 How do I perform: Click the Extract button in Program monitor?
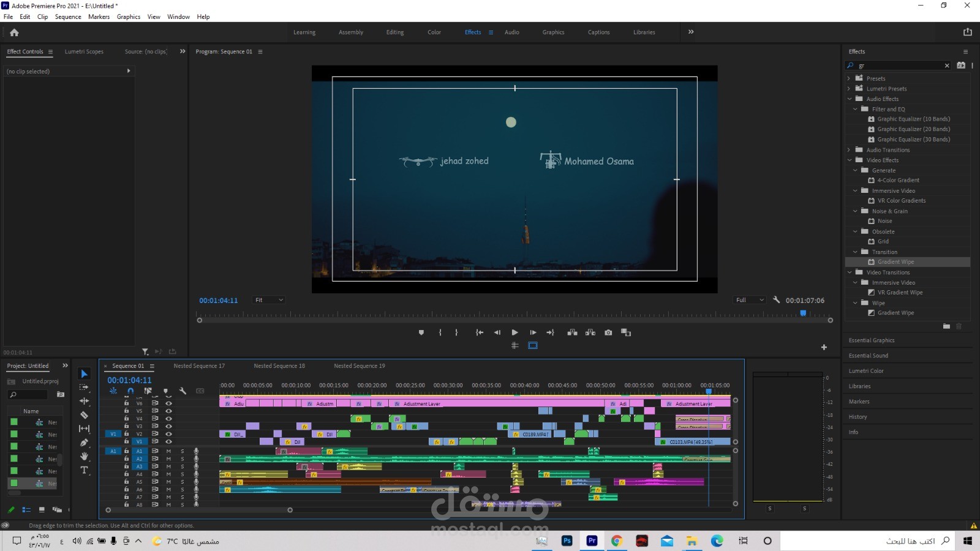(590, 332)
